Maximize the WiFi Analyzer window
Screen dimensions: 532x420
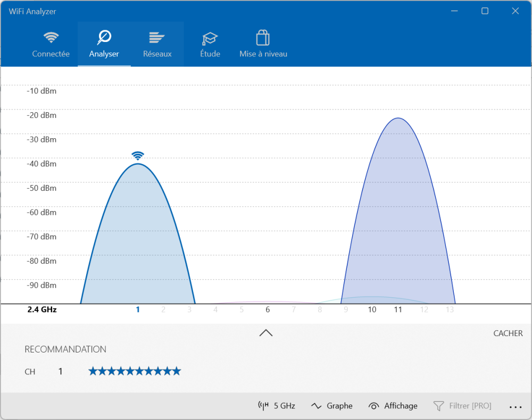click(x=485, y=11)
